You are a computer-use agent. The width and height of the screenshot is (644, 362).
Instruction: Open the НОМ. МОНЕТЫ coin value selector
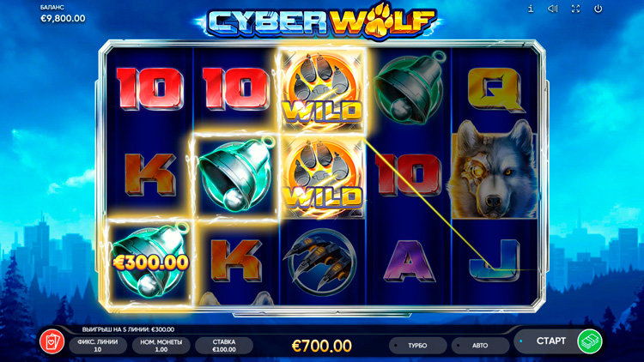click(x=161, y=346)
